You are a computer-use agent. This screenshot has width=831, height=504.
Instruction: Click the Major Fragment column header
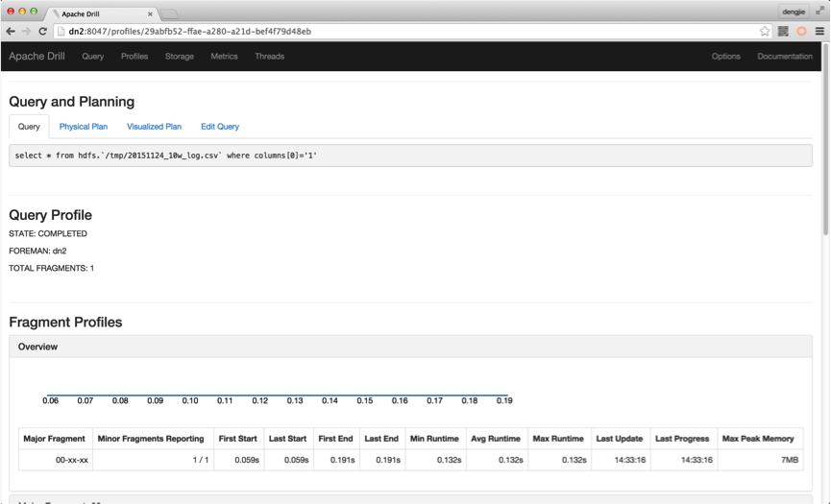[x=54, y=439]
